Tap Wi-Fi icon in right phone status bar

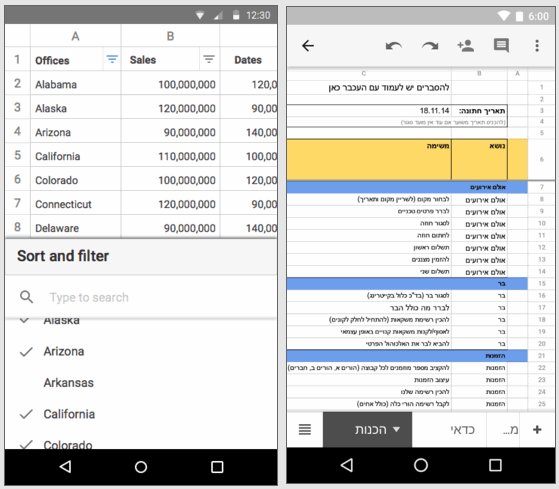click(x=504, y=16)
